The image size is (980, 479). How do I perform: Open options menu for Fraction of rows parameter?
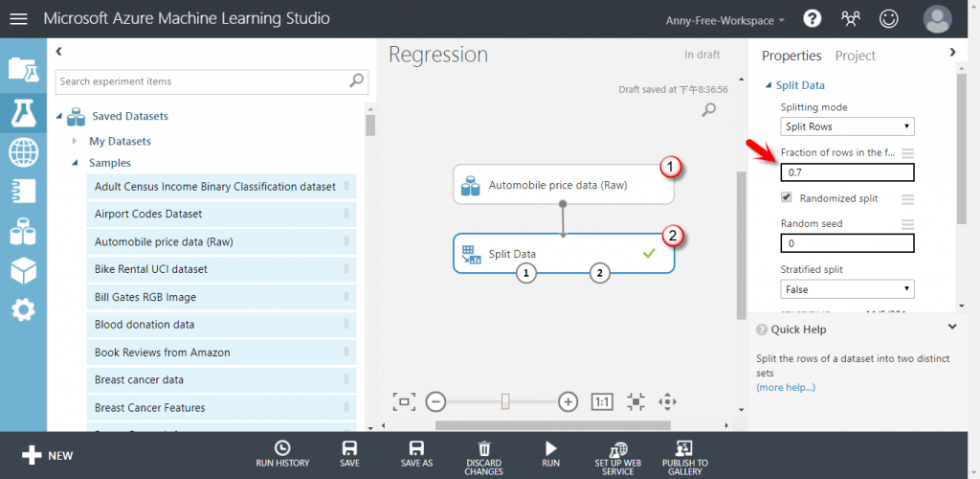coord(907,153)
